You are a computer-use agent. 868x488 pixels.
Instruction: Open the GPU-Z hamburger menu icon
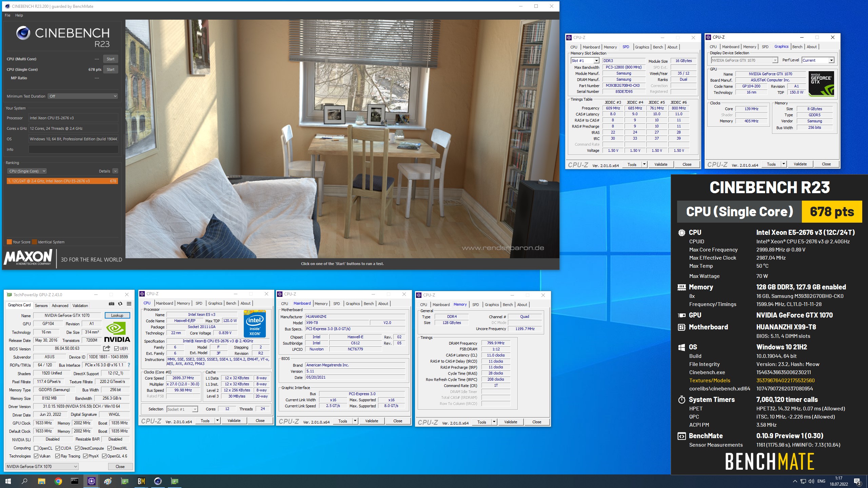(129, 304)
